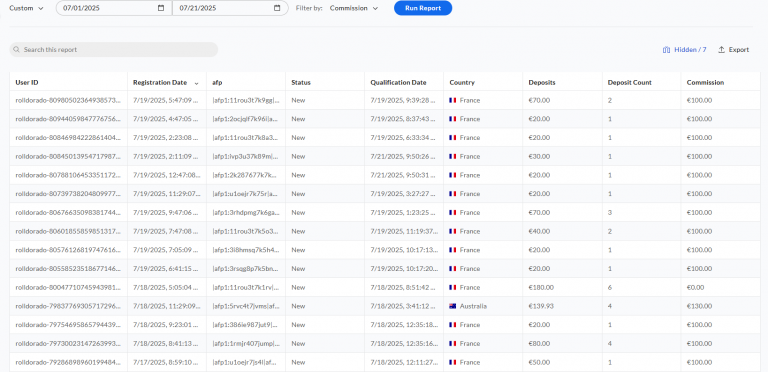Viewport: 768px width, 372px height.
Task: Focus the Search this report field
Action: click(114, 49)
